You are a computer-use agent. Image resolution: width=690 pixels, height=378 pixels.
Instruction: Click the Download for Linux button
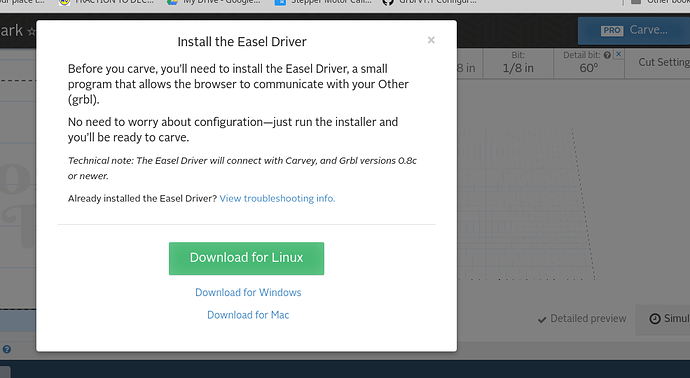246,258
